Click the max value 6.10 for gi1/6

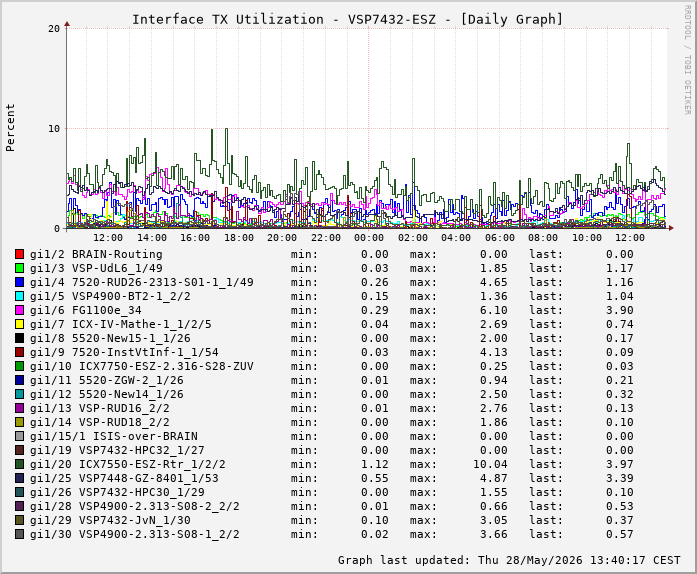[493, 310]
